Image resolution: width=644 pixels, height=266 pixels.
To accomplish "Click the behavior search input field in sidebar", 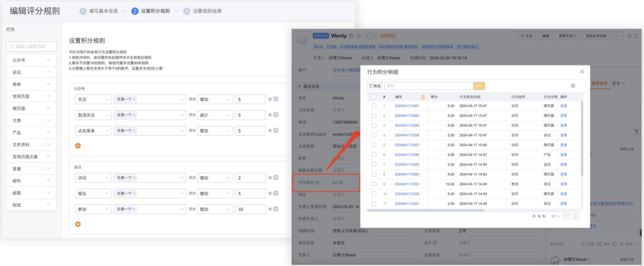I will [x=31, y=46].
